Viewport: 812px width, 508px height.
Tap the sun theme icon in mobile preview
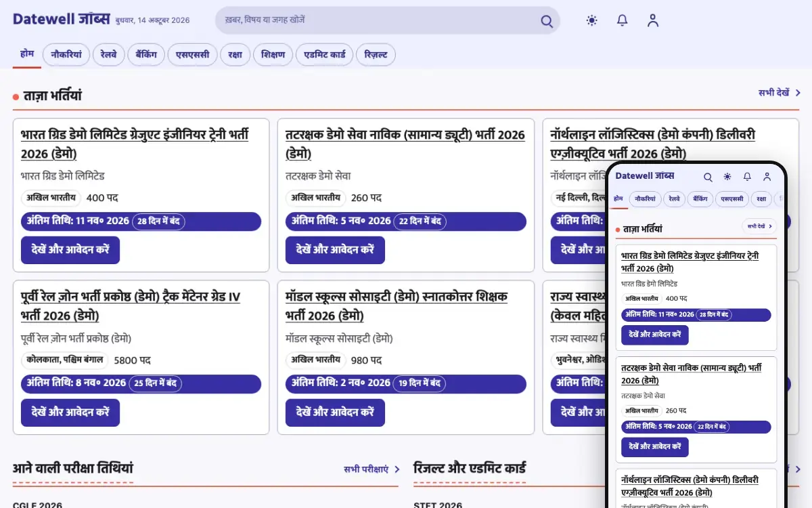click(727, 177)
